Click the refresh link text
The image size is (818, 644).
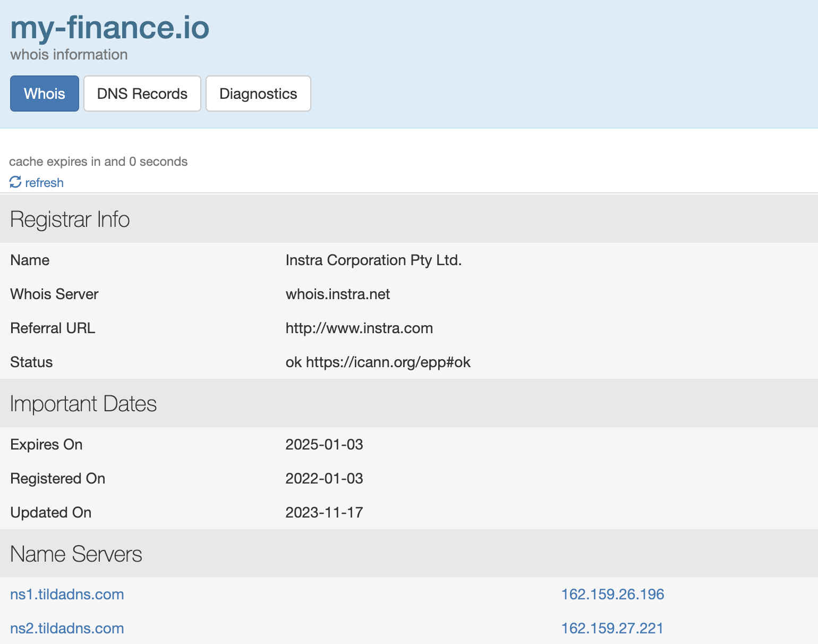44,183
